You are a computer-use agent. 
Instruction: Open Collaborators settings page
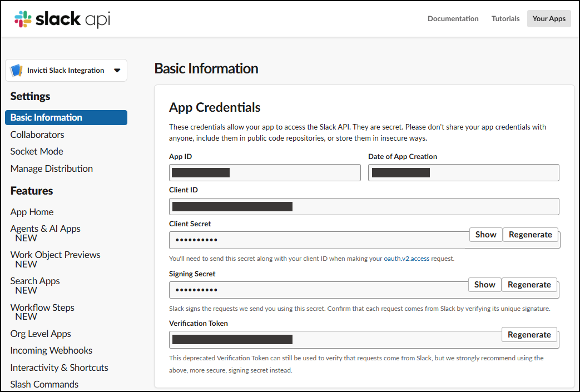tap(37, 135)
